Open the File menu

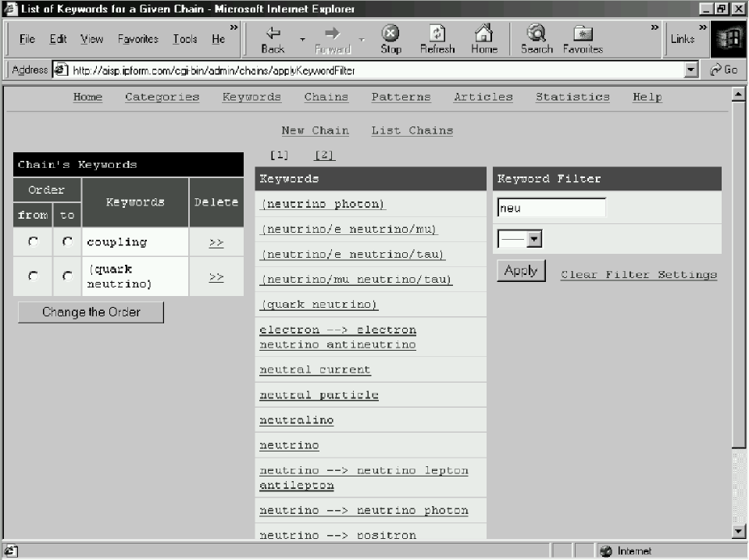tap(27, 39)
